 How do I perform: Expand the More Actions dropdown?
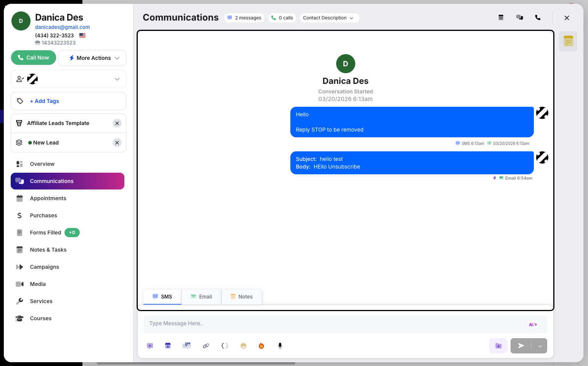pos(92,58)
